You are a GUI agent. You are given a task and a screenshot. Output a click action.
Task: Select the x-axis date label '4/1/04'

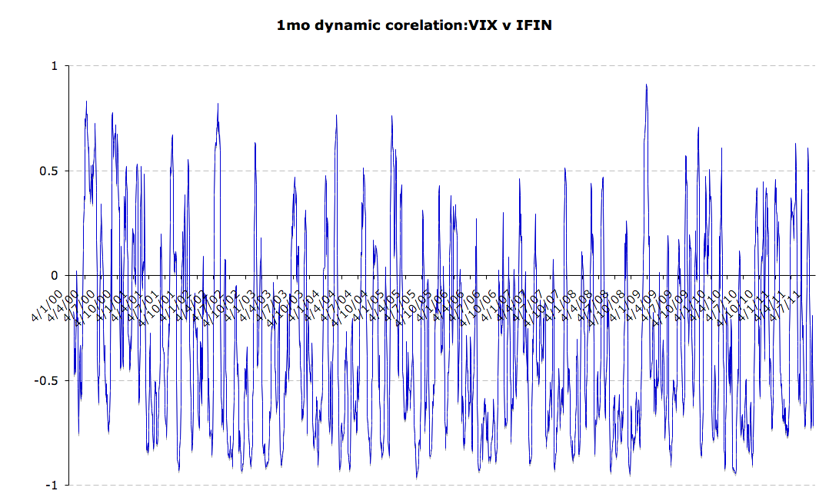(x=305, y=305)
